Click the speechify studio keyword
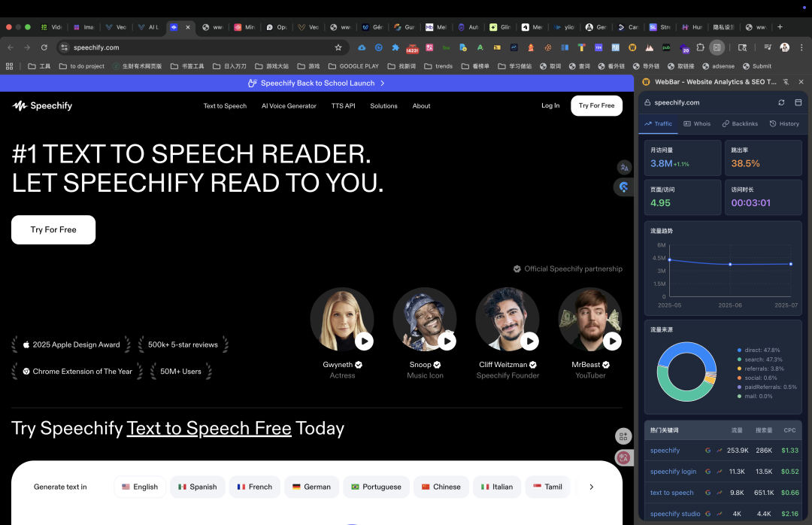The height and width of the screenshot is (525, 812). pyautogui.click(x=675, y=514)
